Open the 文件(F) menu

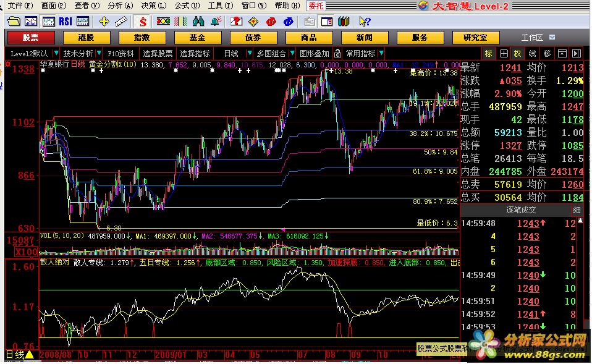(x=20, y=6)
